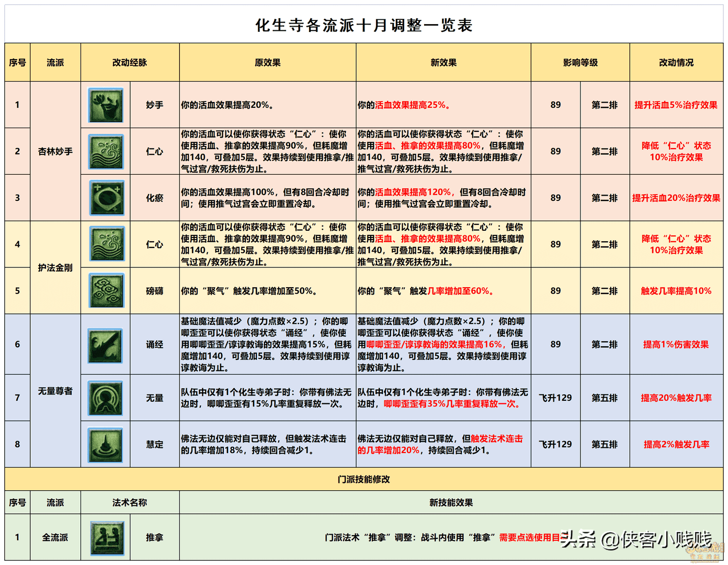Select new effect 聚气触发几率增加至60%
This screenshot has height=565, width=728.
click(x=426, y=291)
